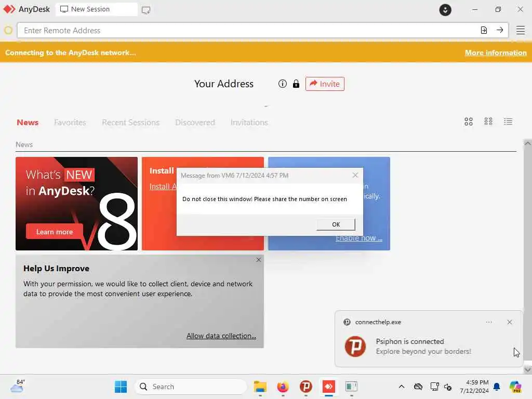Switch to the Invitations tab
Viewport: 532px width, 399px height.
(x=249, y=123)
